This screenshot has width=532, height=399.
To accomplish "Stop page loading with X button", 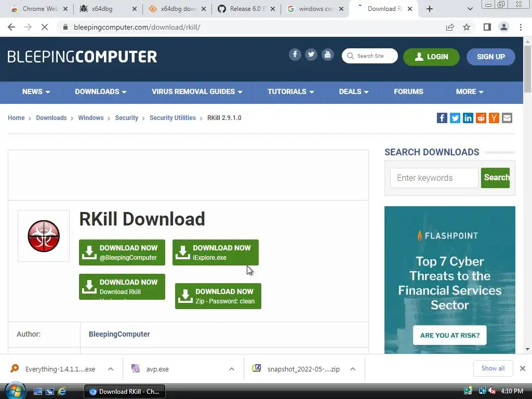I will 45,27.
